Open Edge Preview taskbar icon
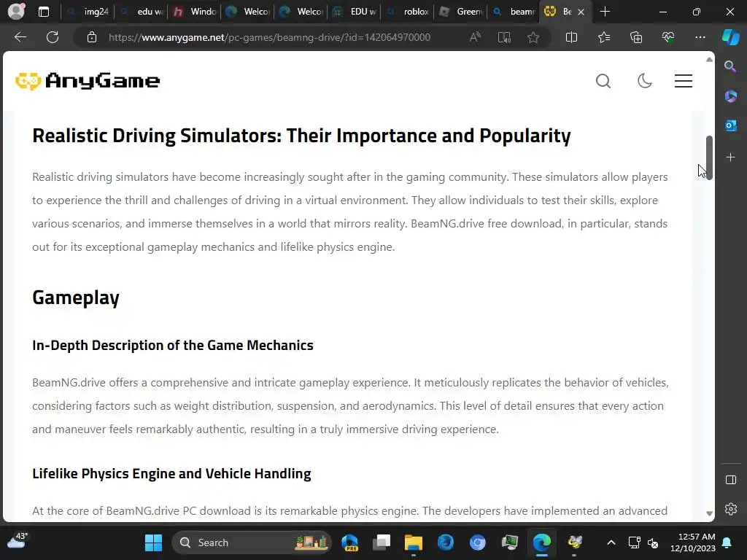 coord(349,542)
